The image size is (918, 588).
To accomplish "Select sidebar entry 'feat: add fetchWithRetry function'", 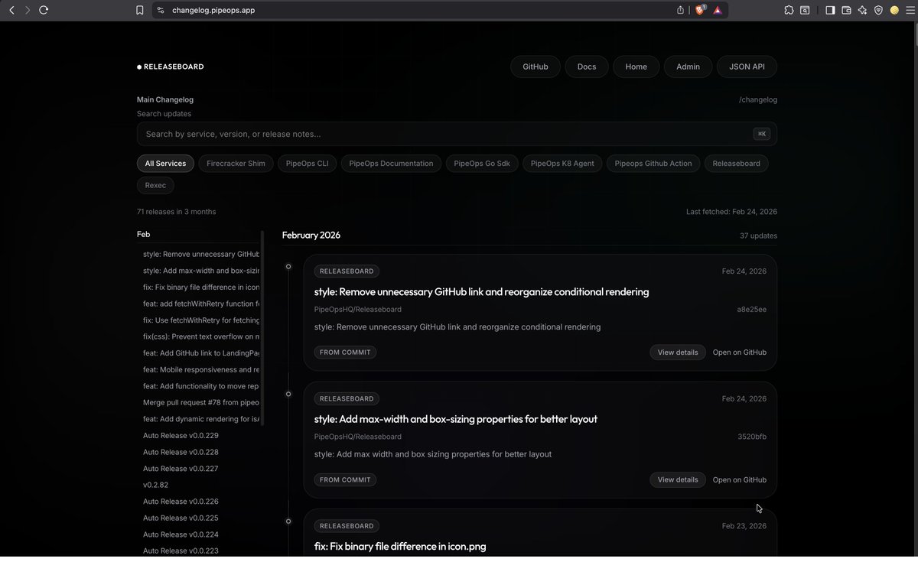I will pos(201,304).
